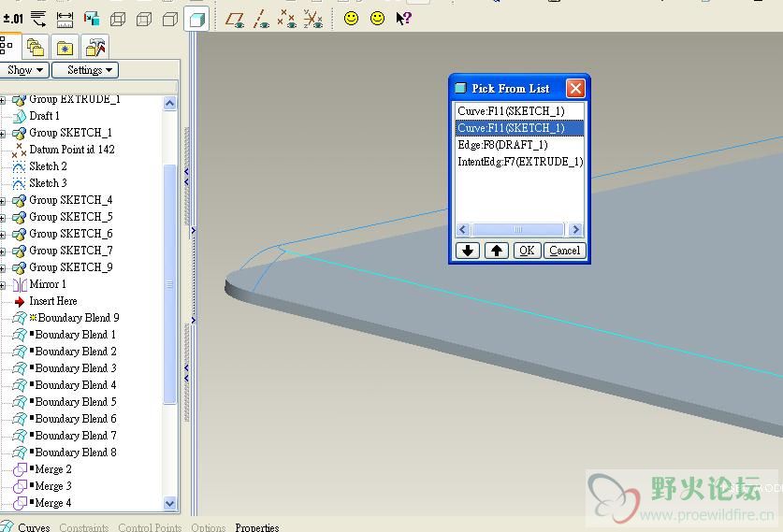Expand Group SKETCH_6 node
783x532 pixels.
(3, 235)
